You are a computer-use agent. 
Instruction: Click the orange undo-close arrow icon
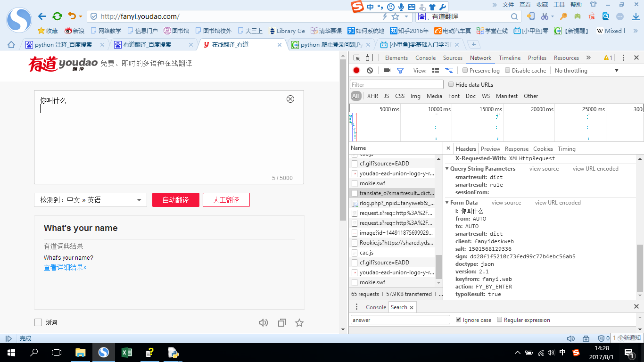click(x=72, y=16)
